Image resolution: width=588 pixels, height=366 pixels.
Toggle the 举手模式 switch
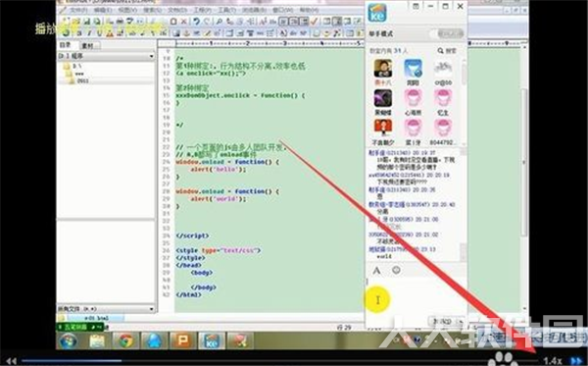point(447,33)
